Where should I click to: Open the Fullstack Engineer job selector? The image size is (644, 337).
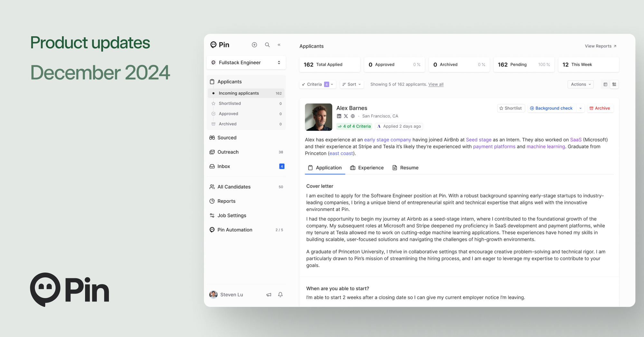coord(246,62)
